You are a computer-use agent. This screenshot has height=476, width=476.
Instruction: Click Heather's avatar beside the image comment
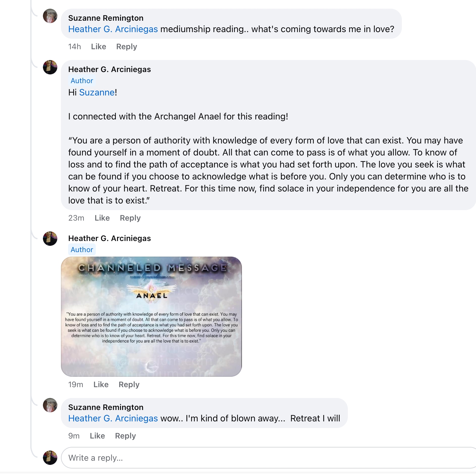tap(50, 239)
